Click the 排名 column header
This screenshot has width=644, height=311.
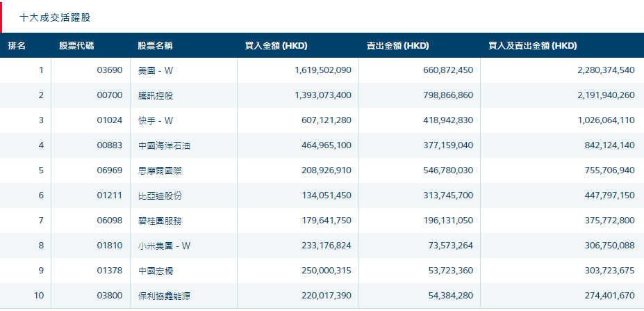point(17,46)
